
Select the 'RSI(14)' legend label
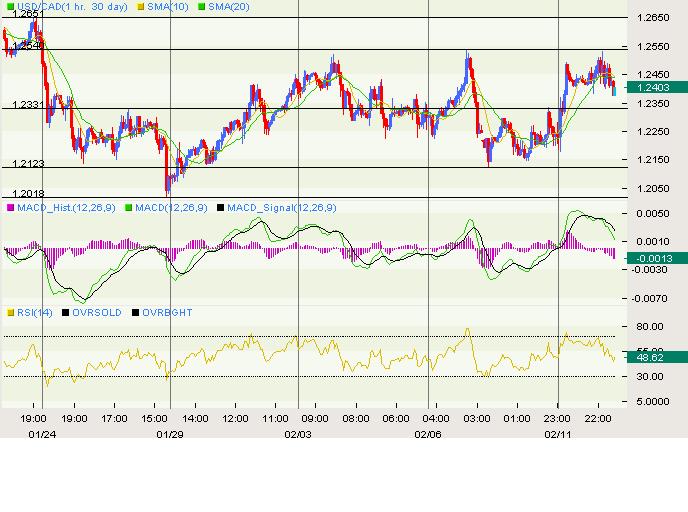coord(35,313)
